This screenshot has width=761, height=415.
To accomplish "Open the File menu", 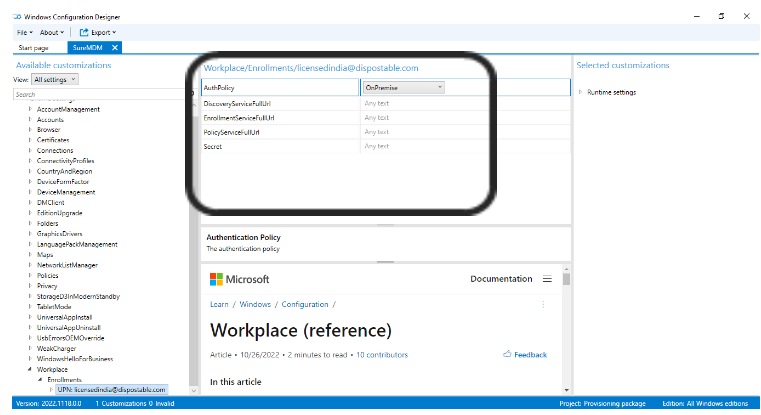I will (24, 33).
